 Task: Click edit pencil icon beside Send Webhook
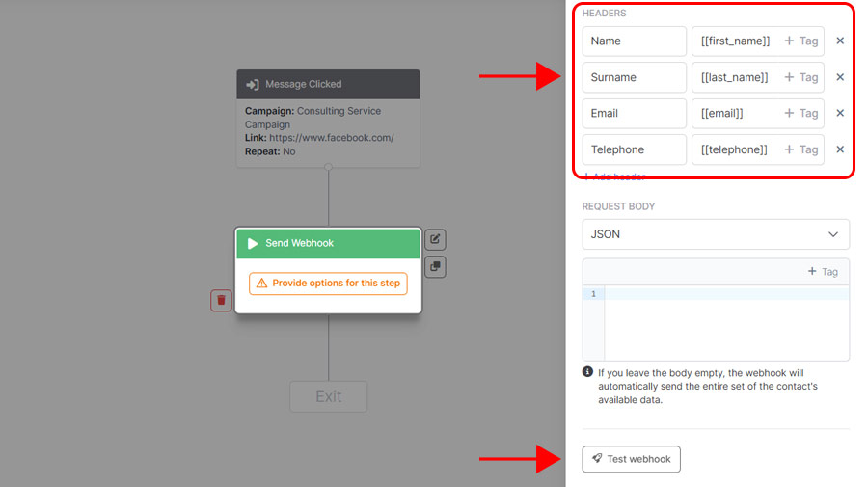[435, 239]
